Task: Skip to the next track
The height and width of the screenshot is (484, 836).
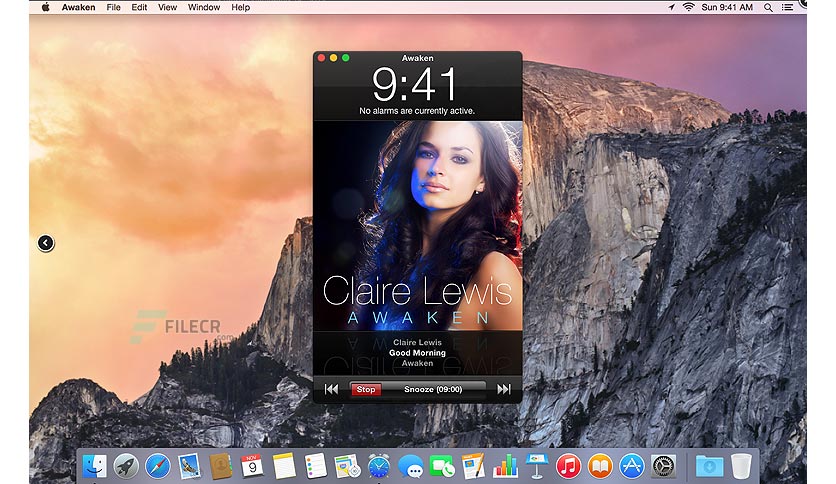Action: point(503,390)
